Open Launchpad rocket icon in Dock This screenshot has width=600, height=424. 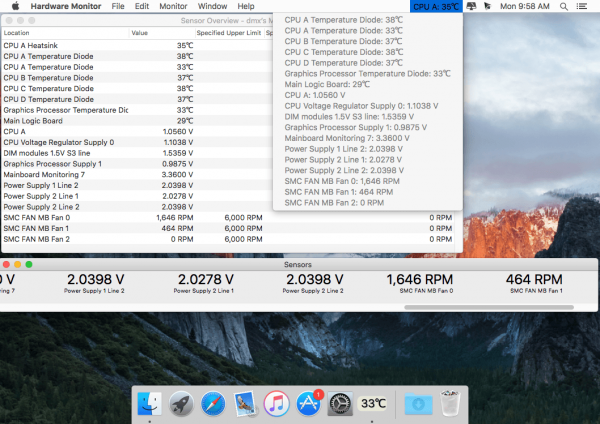point(181,403)
